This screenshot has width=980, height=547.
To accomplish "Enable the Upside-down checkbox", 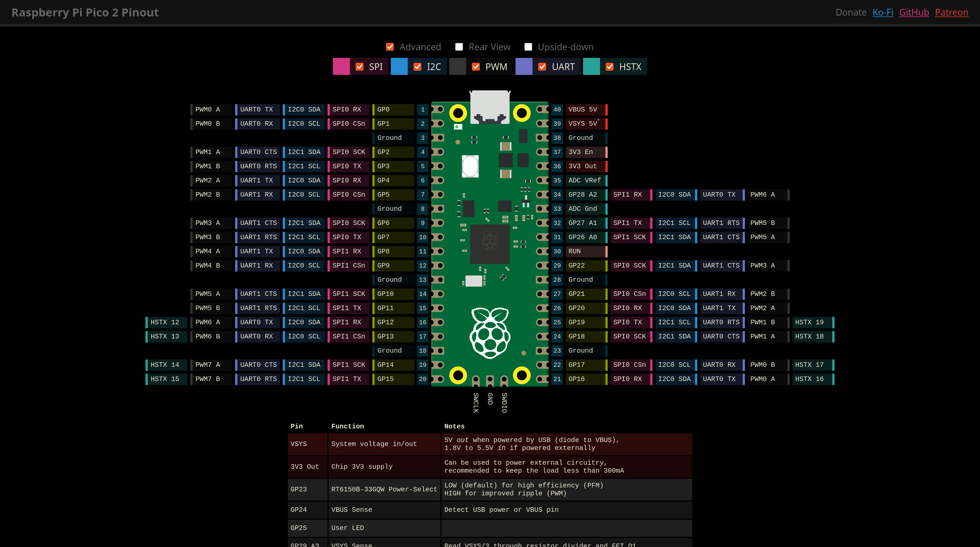I will (x=528, y=47).
